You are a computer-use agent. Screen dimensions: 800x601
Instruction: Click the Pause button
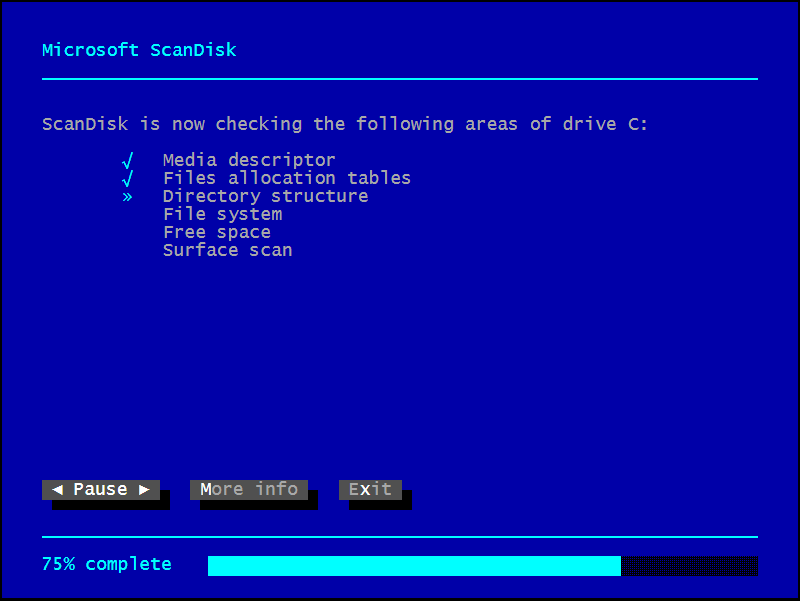101,490
